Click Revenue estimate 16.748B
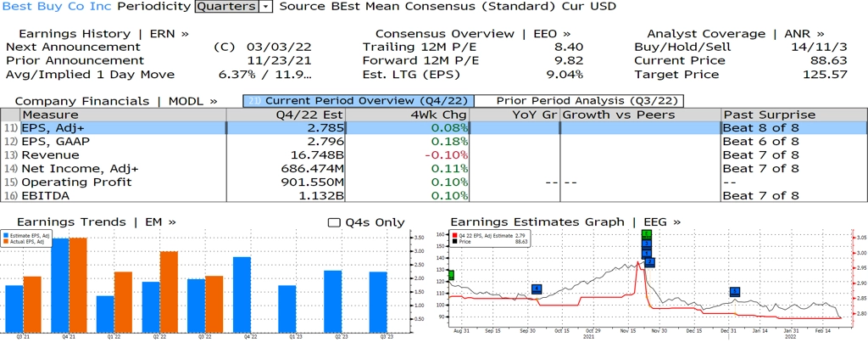Screen dimensions: 868x342 [316, 155]
